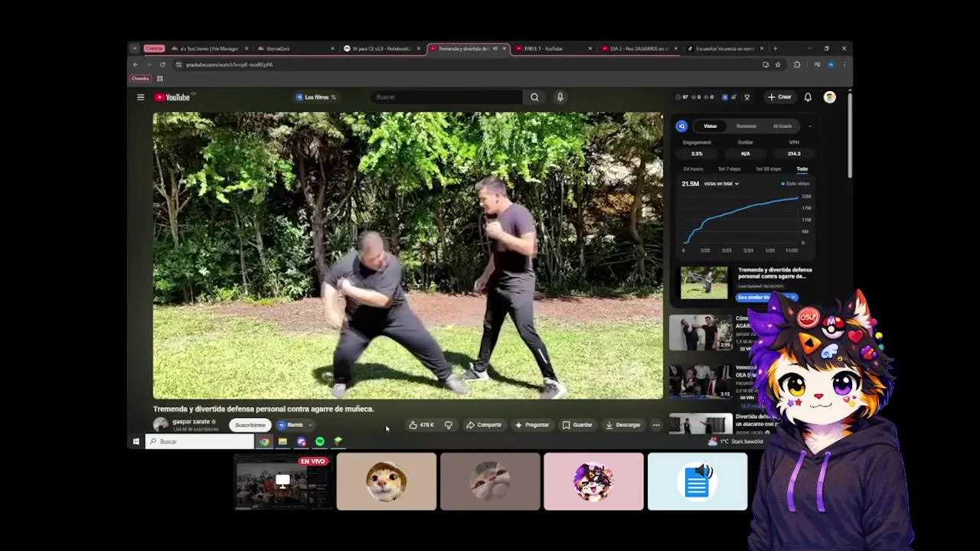Image resolution: width=980 pixels, height=551 pixels.
Task: Select the 1st 7 days range
Action: tap(729, 169)
